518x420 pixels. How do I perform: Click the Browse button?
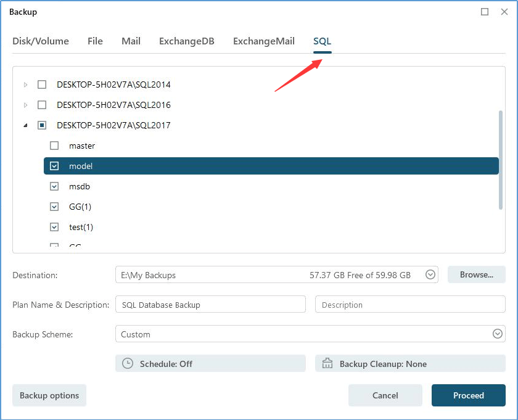click(476, 274)
